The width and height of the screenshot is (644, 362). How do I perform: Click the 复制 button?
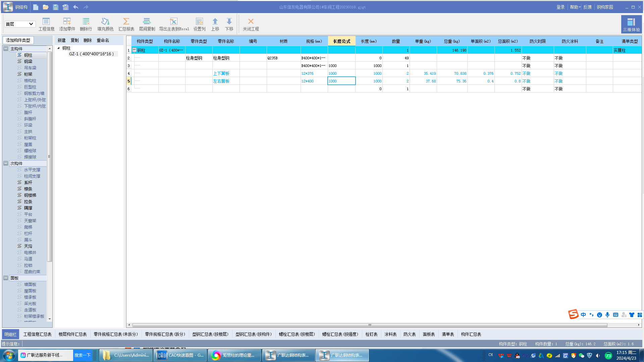(x=74, y=41)
